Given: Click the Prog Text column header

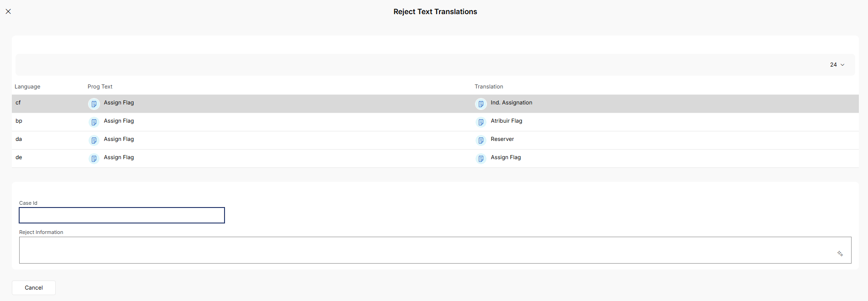Looking at the screenshot, I should click(x=100, y=87).
